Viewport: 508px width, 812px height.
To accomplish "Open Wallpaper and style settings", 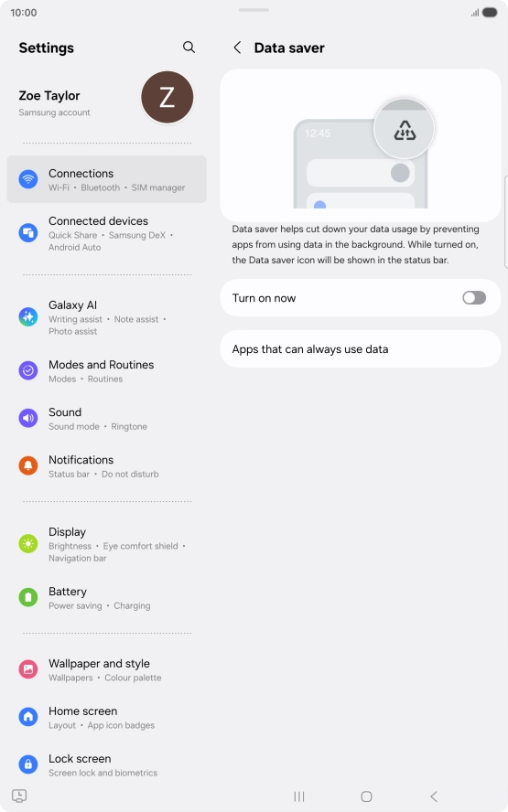I will (106, 669).
